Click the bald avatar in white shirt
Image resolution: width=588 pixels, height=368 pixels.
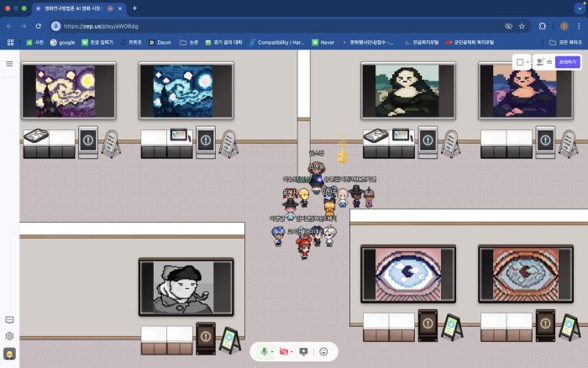pyautogui.click(x=343, y=197)
